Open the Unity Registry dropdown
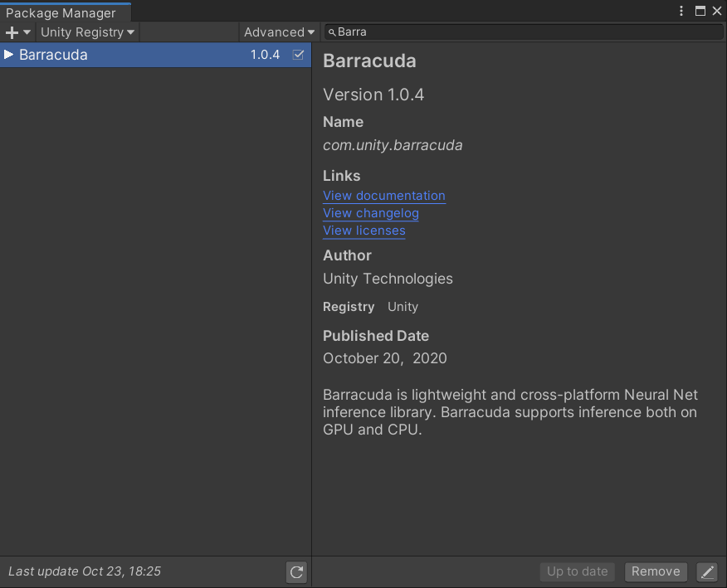The image size is (727, 588). point(87,32)
